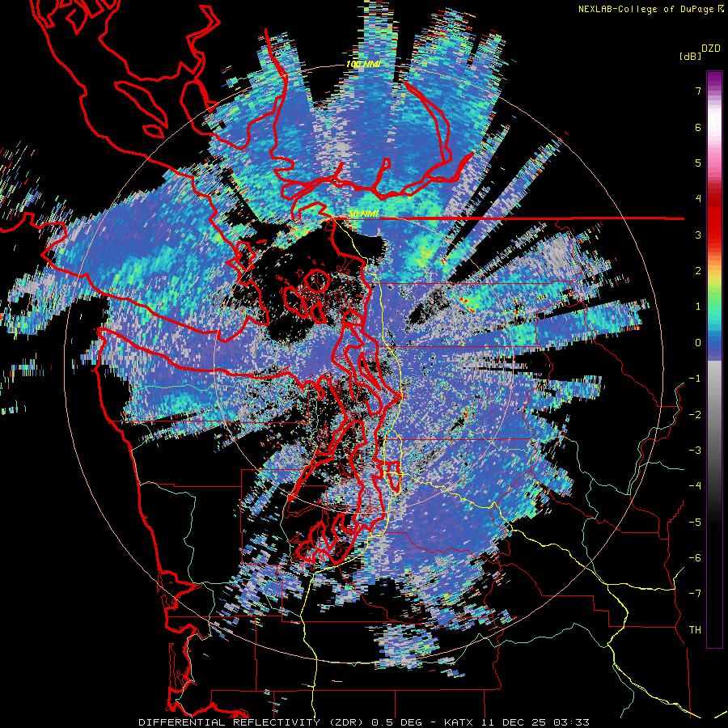The image size is (728, 728).
Task: Click the 0 dB scale value
Action: click(x=698, y=343)
